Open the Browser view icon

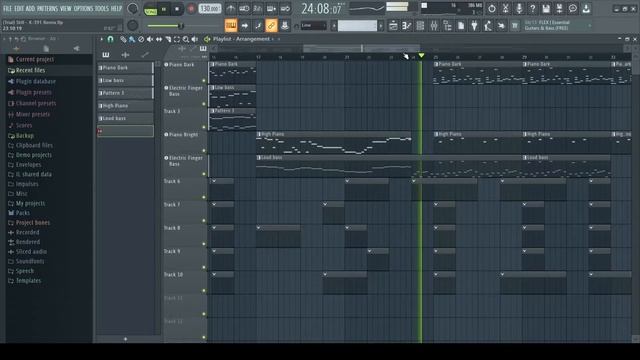(x=447, y=26)
